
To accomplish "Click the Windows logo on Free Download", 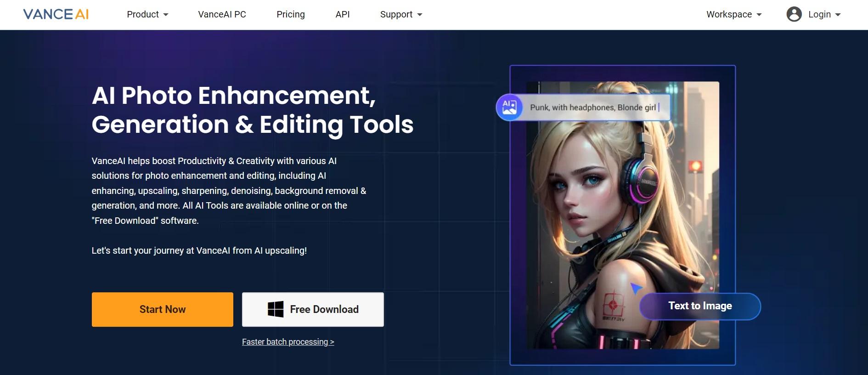I will (276, 309).
